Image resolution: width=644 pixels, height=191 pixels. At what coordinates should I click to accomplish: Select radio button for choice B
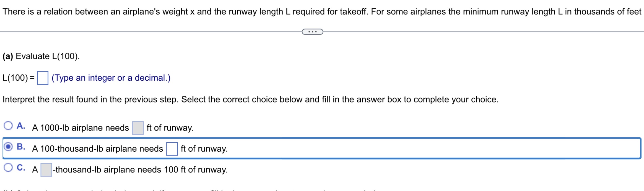click(9, 146)
